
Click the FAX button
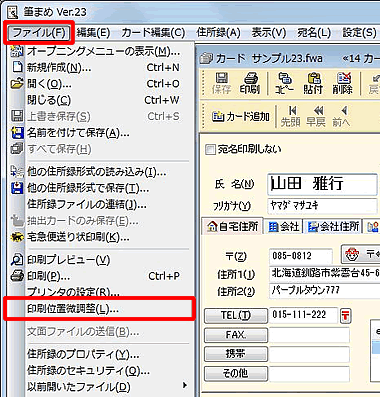(236, 335)
